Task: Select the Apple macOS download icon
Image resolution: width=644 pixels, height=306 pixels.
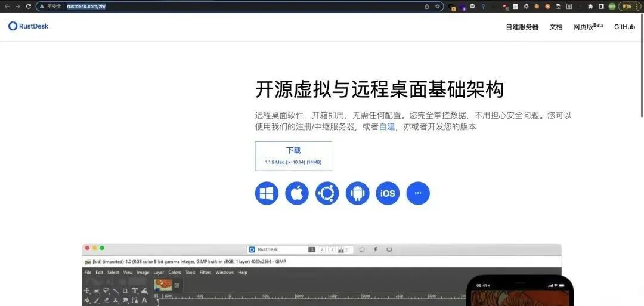Action: pyautogui.click(x=297, y=193)
